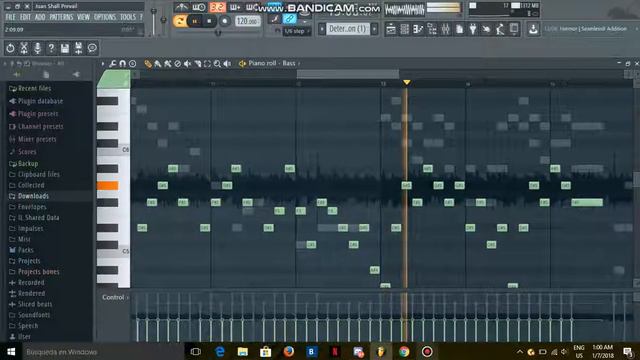Toggle the metronome
Image resolution: width=640 pixels, height=360 pixels.
[x=182, y=7]
